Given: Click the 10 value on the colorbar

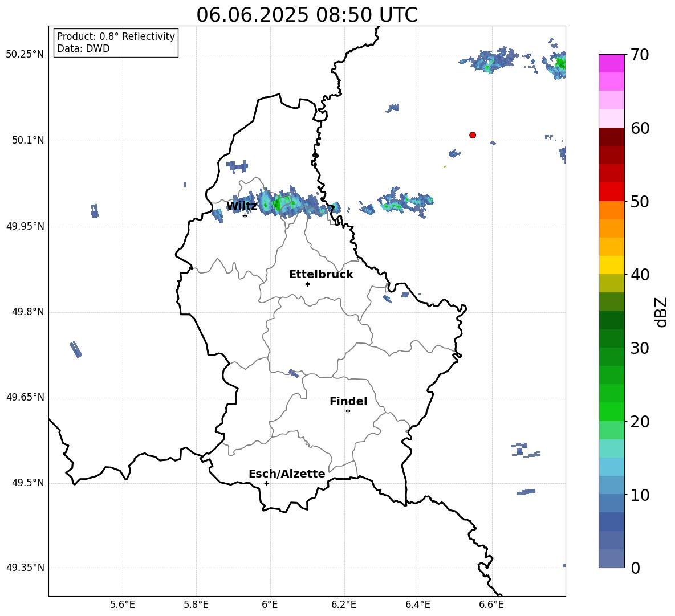Looking at the screenshot, I should (640, 495).
